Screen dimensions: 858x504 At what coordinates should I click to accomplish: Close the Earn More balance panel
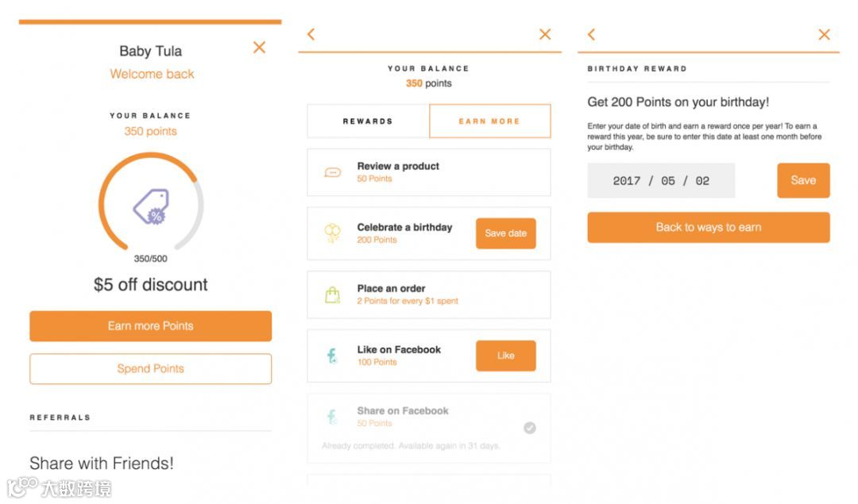coord(545,34)
